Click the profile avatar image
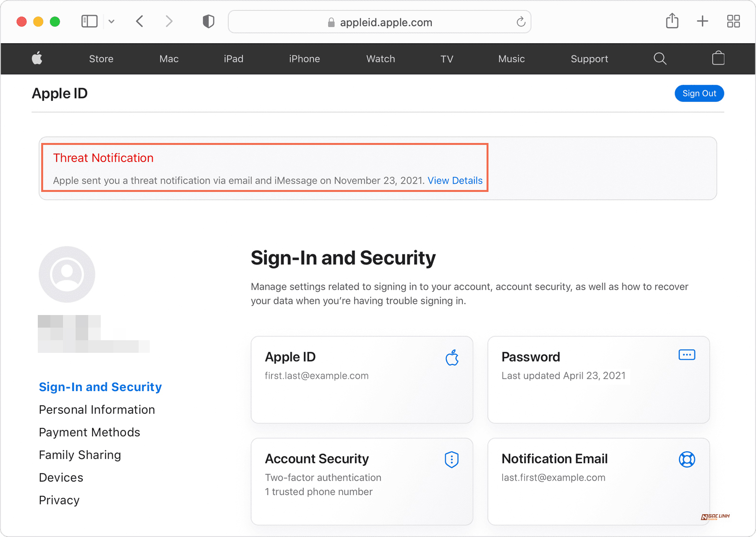The image size is (756, 537). pos(67,274)
